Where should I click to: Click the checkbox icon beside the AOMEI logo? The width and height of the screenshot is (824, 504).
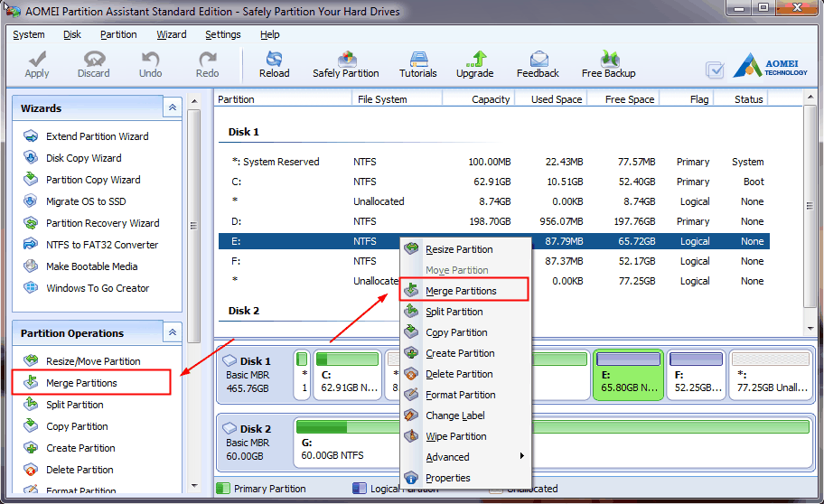715,70
